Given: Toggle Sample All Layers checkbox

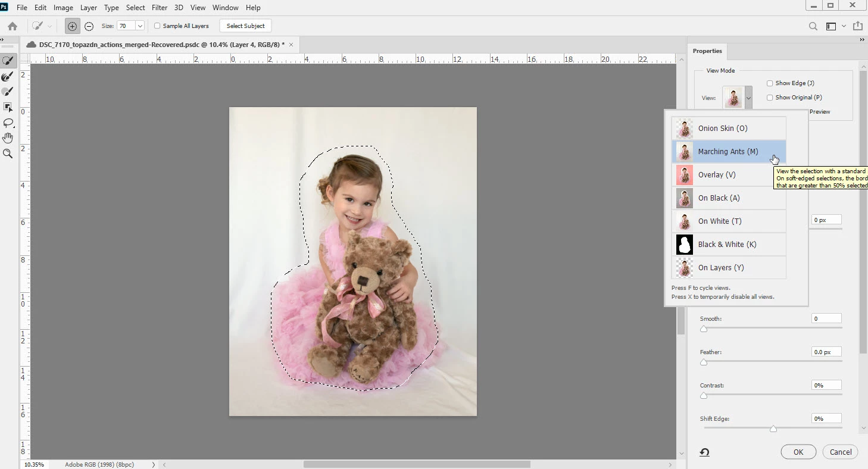Looking at the screenshot, I should (x=157, y=26).
